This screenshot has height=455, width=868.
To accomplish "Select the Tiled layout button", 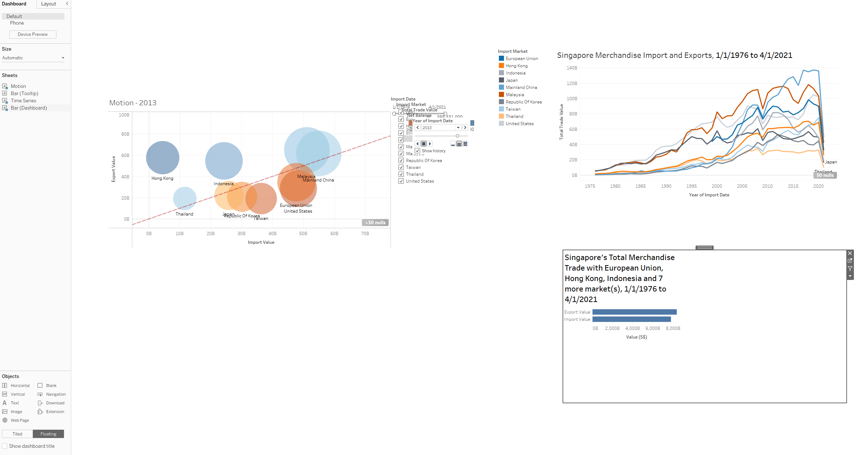I will tap(17, 434).
